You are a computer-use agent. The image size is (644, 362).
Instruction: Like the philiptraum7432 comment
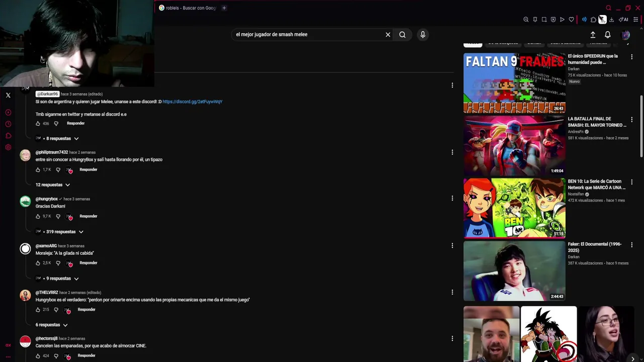(x=38, y=170)
